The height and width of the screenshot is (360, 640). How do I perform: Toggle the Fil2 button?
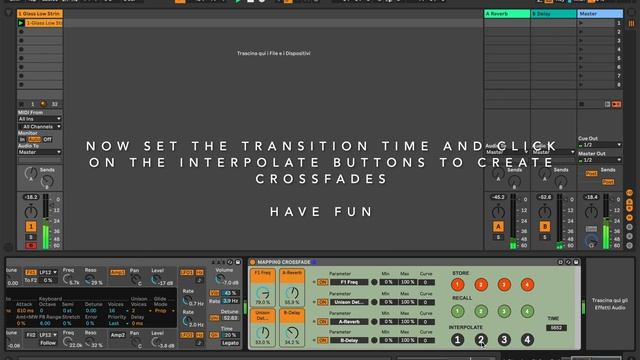[31, 335]
